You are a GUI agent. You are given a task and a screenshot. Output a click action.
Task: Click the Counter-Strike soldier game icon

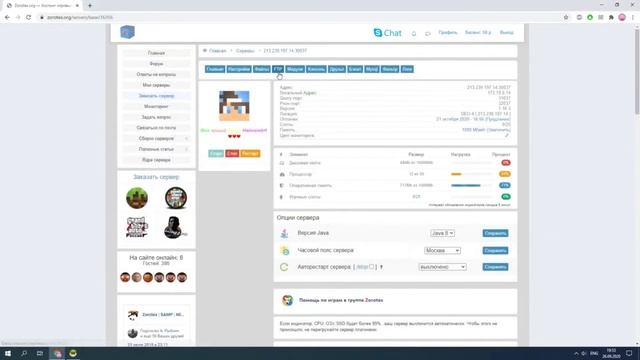[175, 227]
